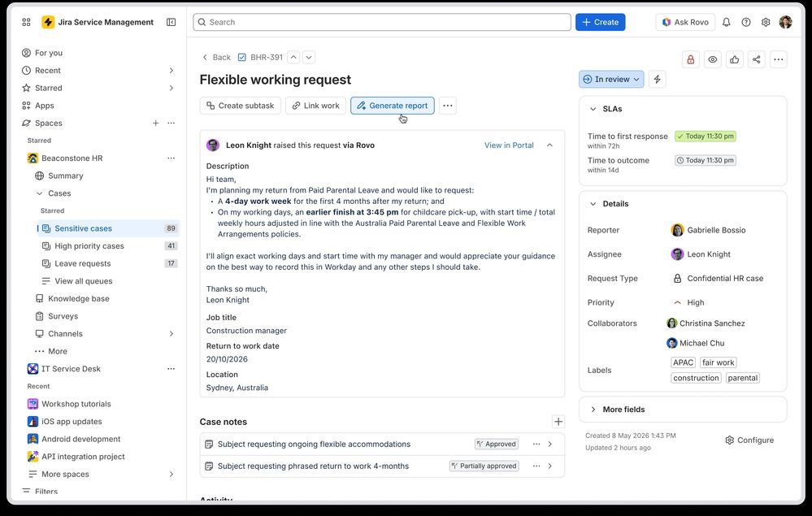
Task: Open Beaconstone HR options ellipsis
Action: (172, 158)
